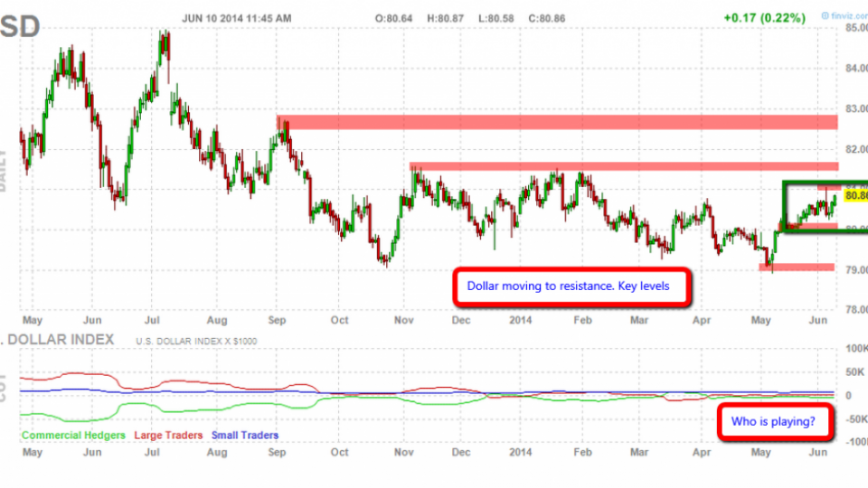868x488 pixels.
Task: Click '2014' on the COT panel time axis
Action: tap(521, 452)
